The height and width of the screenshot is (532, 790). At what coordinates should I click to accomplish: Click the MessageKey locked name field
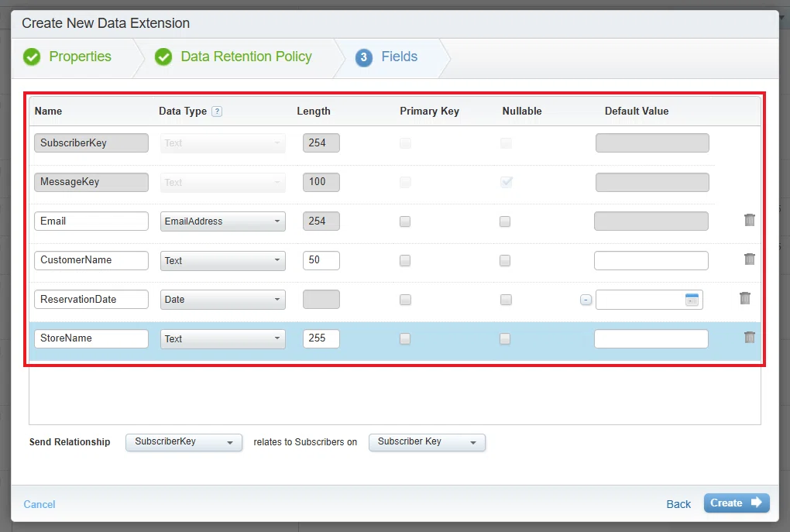point(91,182)
